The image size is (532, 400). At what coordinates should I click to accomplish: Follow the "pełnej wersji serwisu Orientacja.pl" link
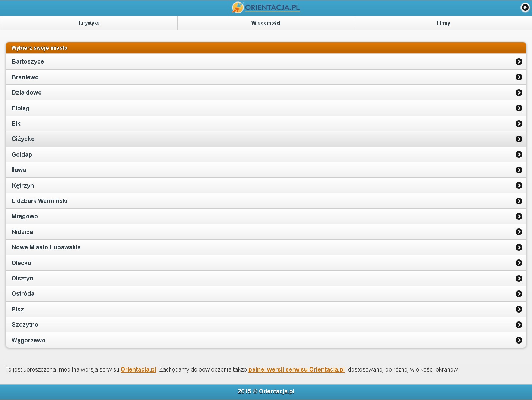(x=296, y=369)
